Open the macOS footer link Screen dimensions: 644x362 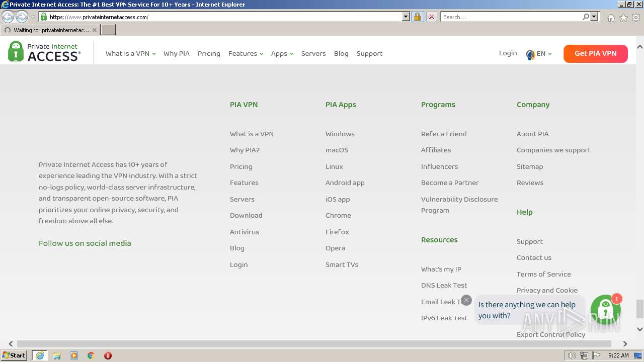[337, 150]
